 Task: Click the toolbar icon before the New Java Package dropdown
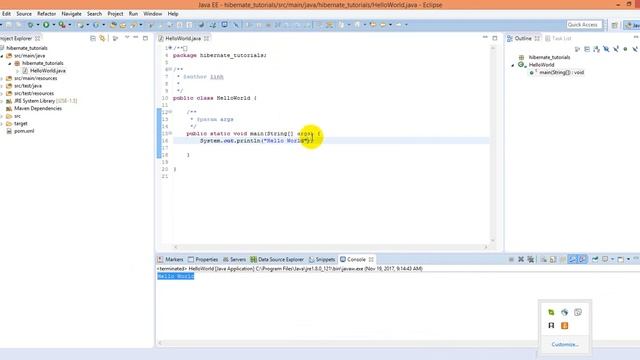(x=80, y=25)
